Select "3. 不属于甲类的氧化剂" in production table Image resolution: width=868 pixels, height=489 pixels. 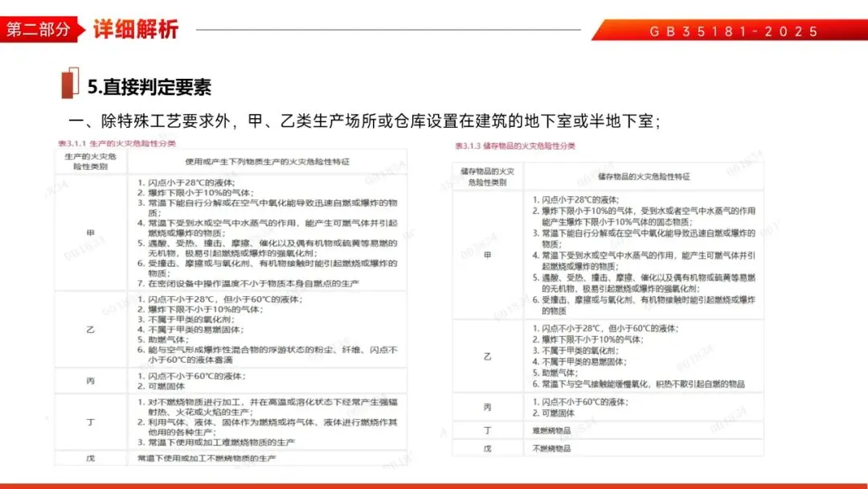[x=186, y=319]
